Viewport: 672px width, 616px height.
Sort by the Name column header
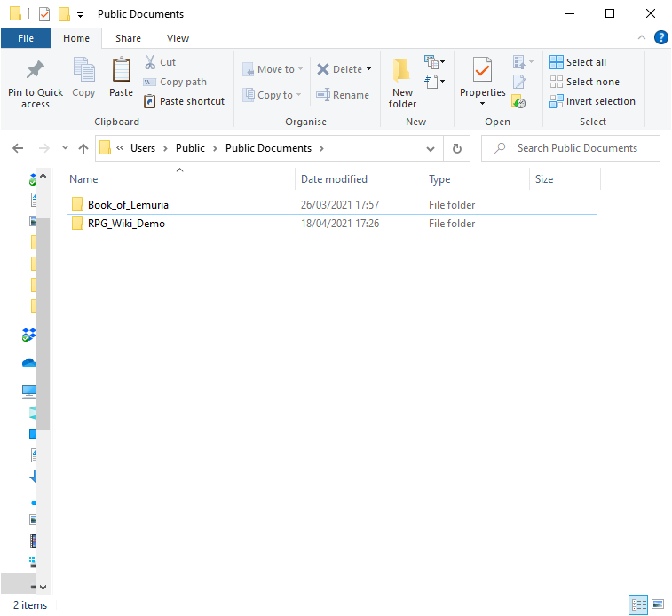(181, 179)
